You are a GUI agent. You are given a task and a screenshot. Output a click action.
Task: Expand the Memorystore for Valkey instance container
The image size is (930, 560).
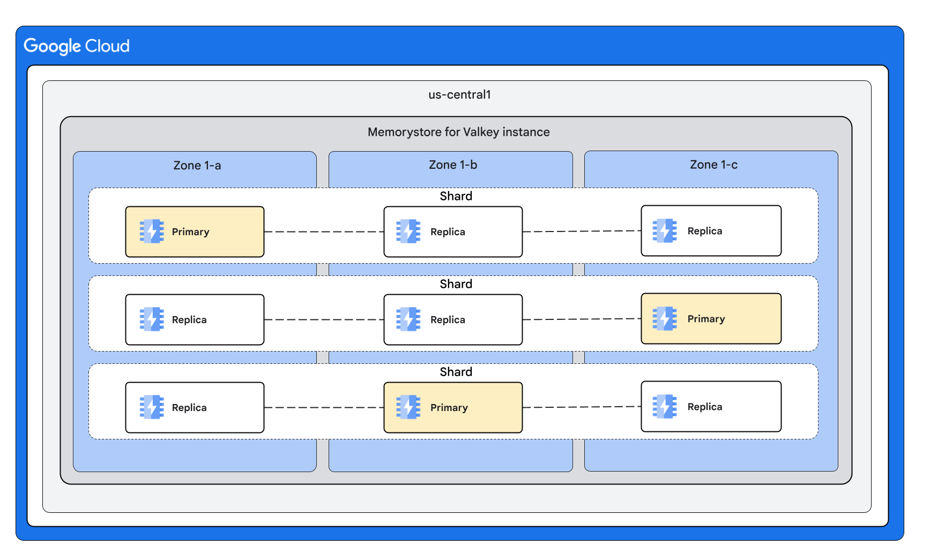click(x=458, y=131)
